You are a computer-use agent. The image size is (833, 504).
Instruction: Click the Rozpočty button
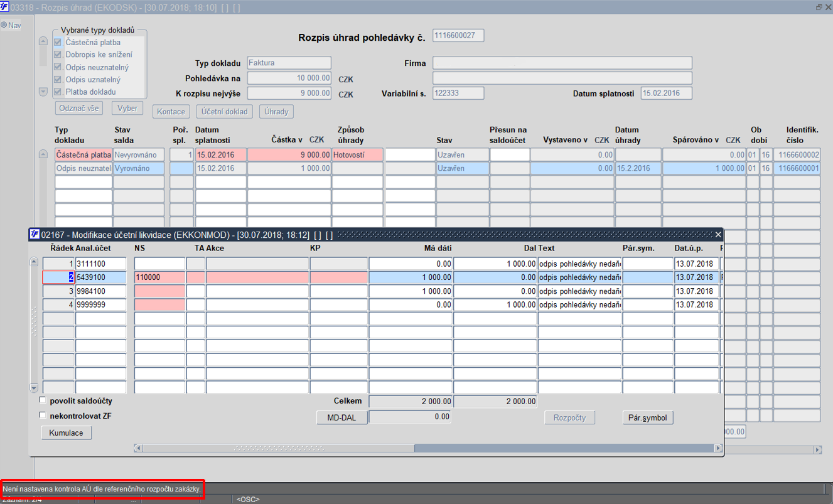tap(569, 417)
